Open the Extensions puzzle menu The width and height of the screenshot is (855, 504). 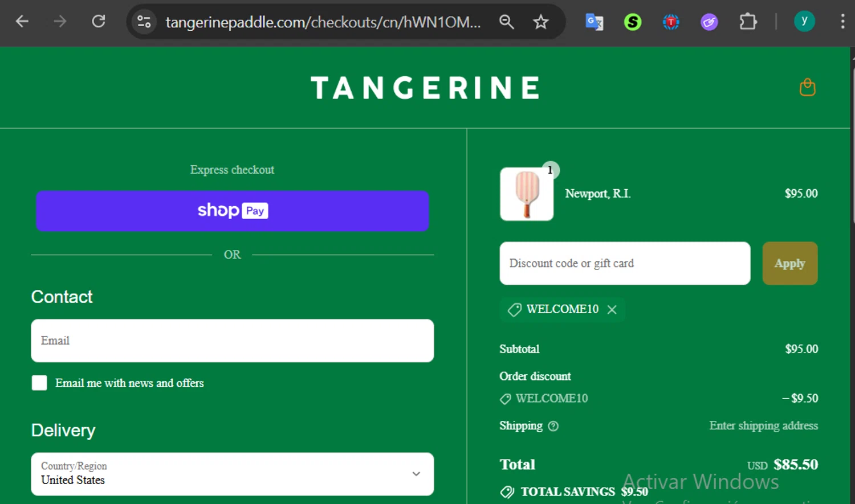pos(748,22)
